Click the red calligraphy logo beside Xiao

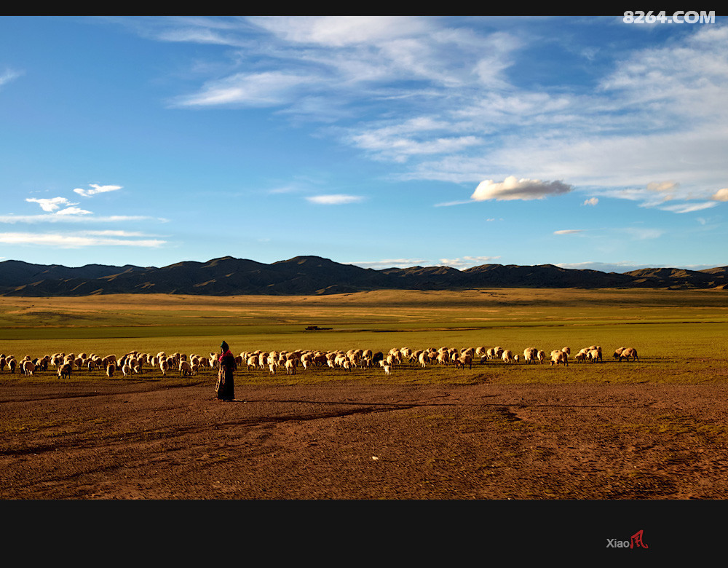click(x=638, y=540)
